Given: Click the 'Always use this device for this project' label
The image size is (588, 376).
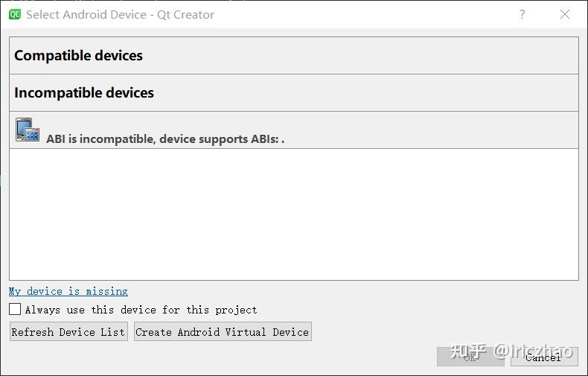Looking at the screenshot, I should click(141, 310).
